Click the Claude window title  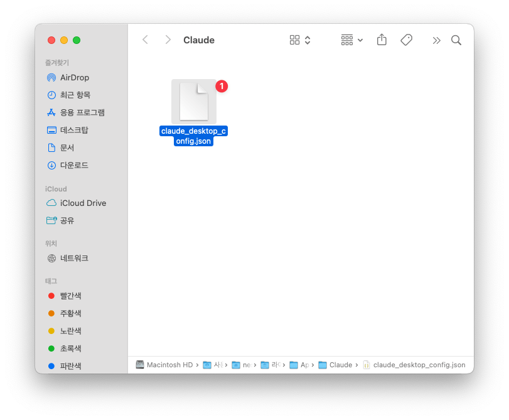(199, 40)
